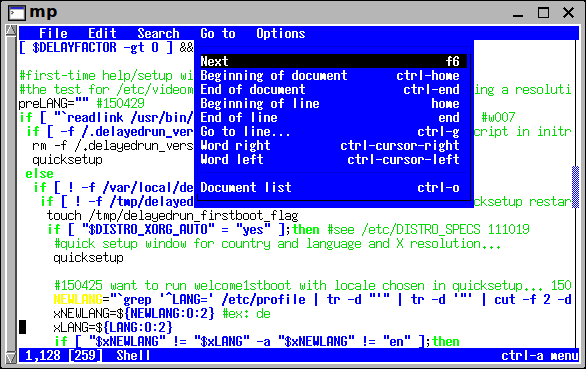Screen dimensions: 586x369
Task: Choose End of document entry
Action: (333, 89)
